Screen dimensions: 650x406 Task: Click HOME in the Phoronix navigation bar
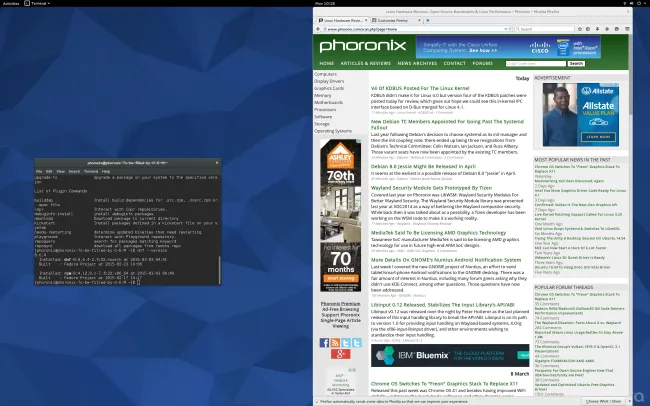327,63
